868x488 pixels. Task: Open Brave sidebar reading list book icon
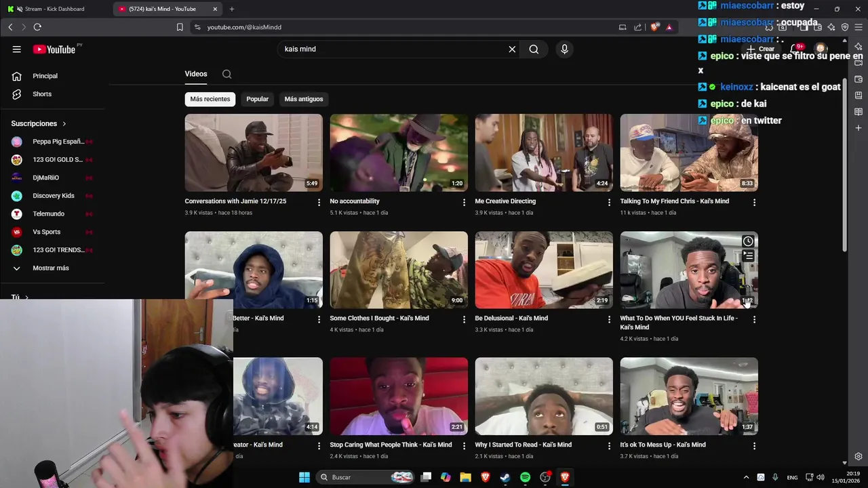click(x=858, y=112)
